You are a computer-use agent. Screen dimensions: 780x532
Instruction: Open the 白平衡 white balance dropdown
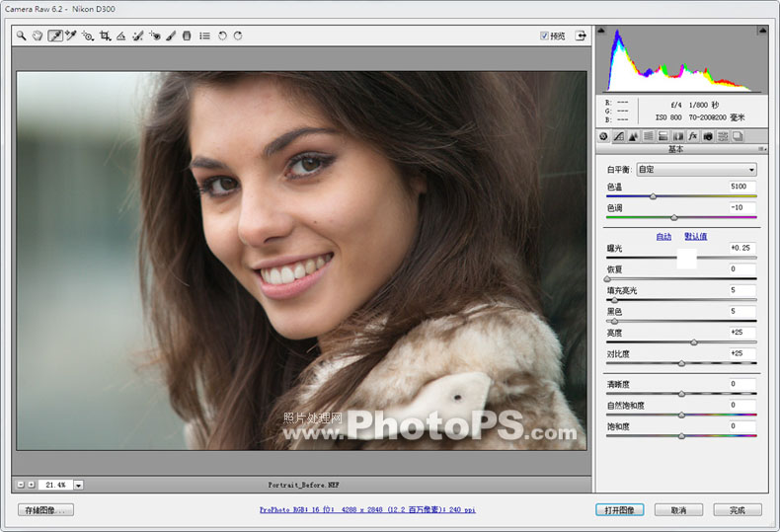tap(696, 170)
